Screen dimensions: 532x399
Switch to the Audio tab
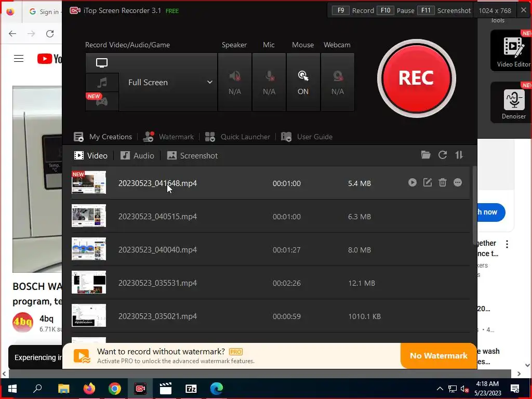137,156
